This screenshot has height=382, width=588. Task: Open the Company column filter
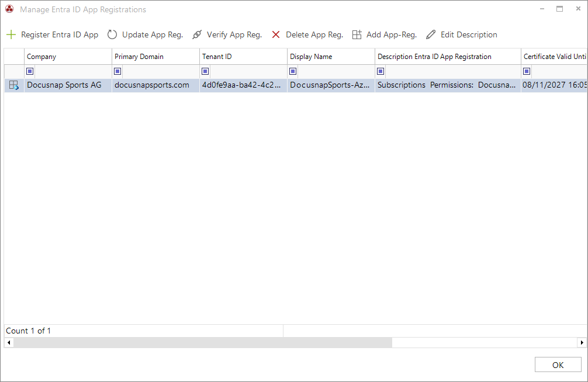[30, 71]
